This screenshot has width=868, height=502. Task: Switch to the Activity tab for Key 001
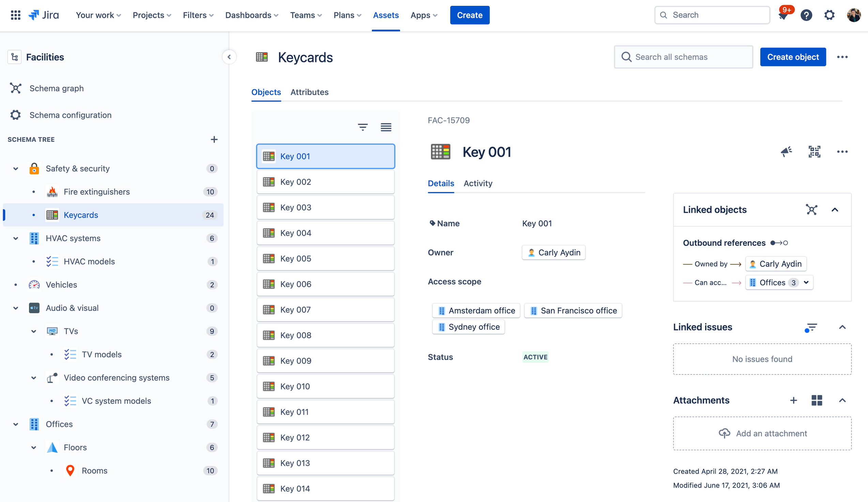click(x=478, y=183)
